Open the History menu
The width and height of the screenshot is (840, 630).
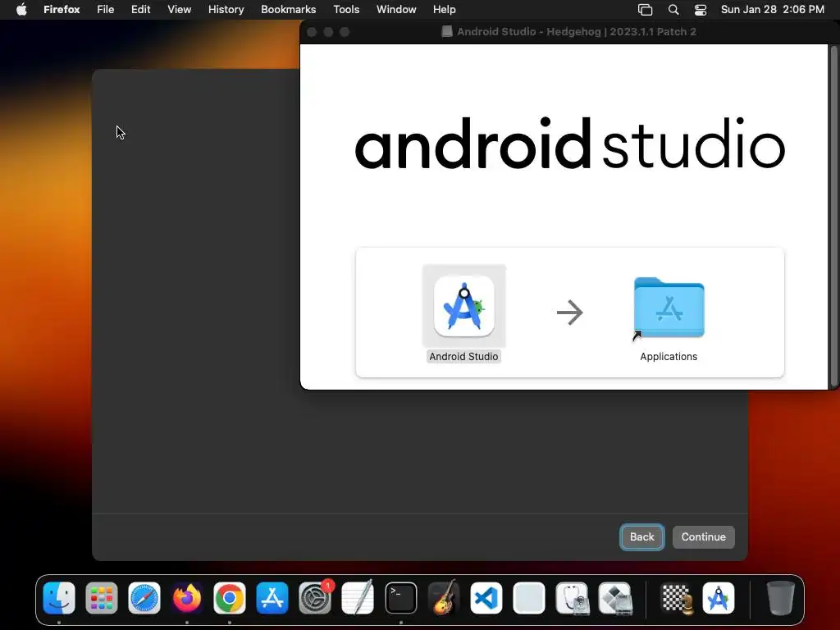[226, 10]
